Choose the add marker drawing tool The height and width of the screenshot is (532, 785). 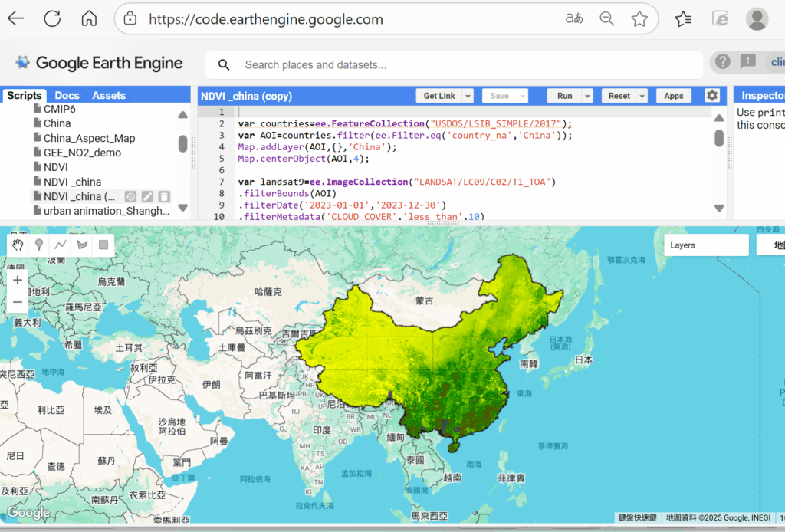38,245
